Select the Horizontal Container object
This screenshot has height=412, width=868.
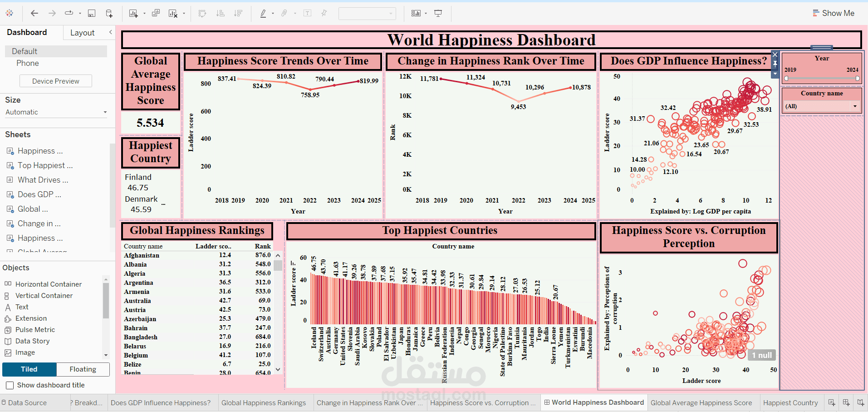tap(49, 284)
